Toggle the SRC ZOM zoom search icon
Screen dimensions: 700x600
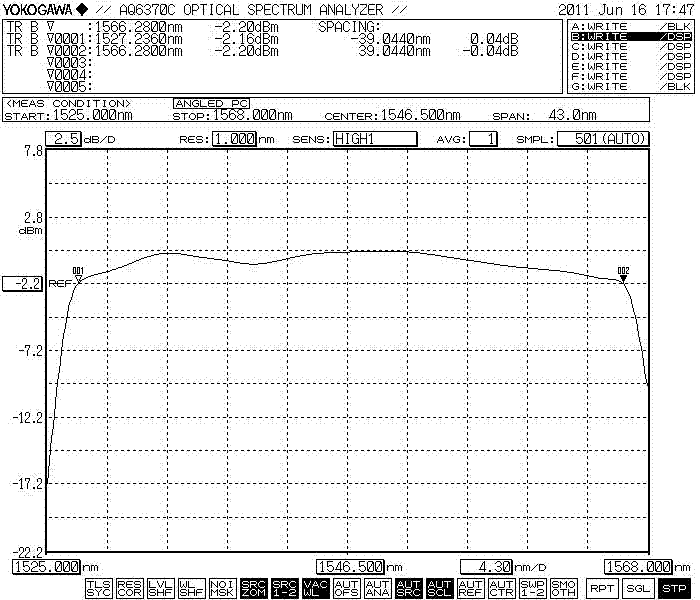click(x=254, y=588)
